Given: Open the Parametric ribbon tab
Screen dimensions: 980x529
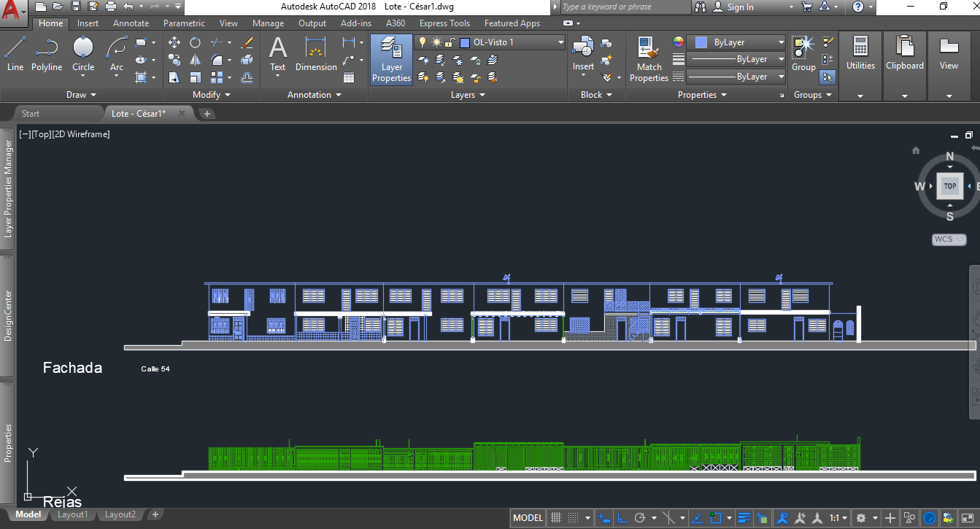Looking at the screenshot, I should tap(184, 23).
